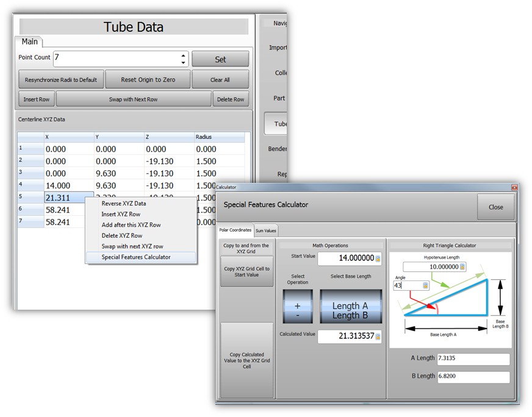Select the X cell in row 4
The height and width of the screenshot is (417, 532).
tap(68, 185)
